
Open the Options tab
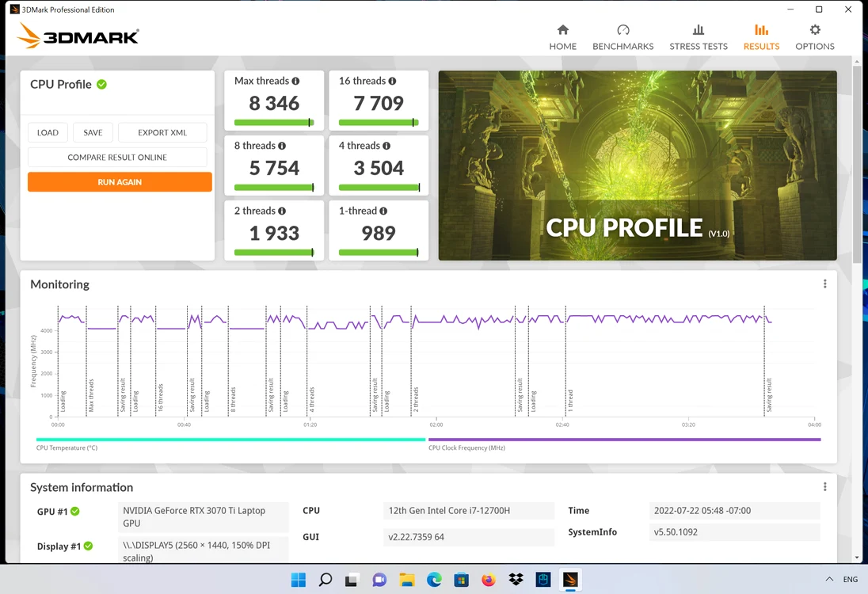pyautogui.click(x=814, y=37)
